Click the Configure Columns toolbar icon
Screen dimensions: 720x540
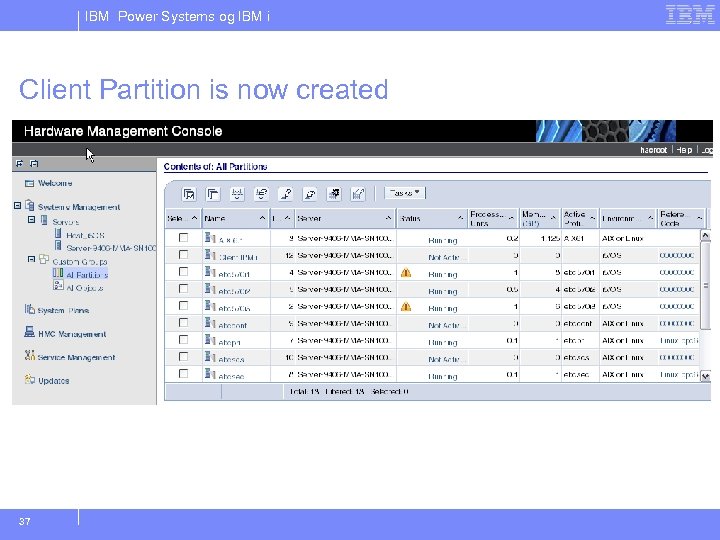334,194
